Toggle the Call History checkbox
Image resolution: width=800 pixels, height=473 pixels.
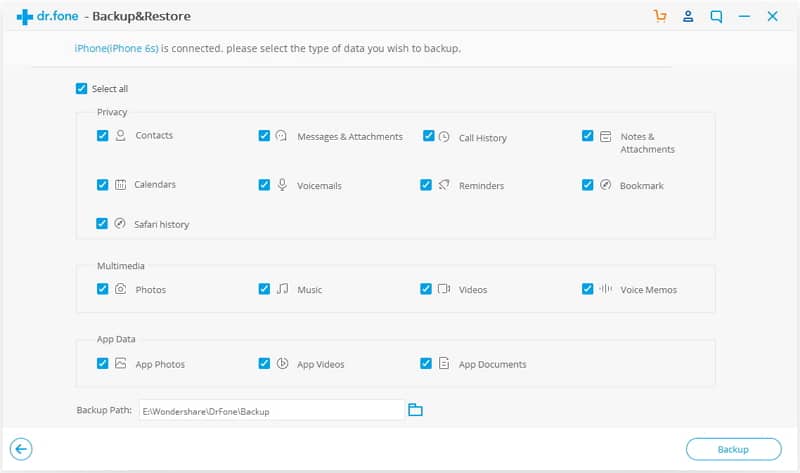coord(429,136)
